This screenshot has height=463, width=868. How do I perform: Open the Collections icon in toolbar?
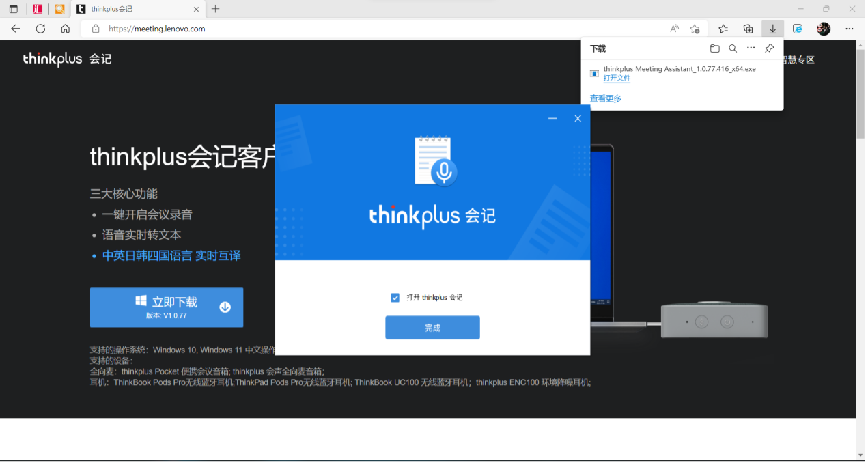[748, 29]
